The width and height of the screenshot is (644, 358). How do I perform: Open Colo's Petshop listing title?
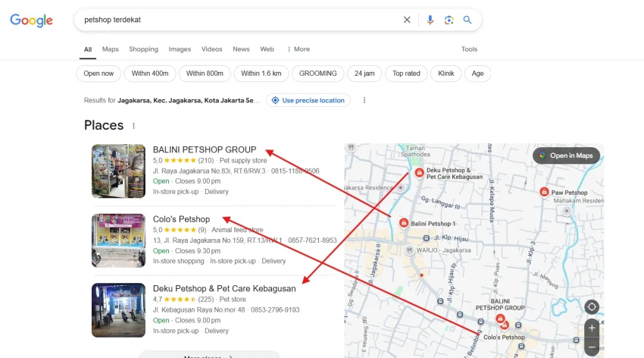(x=181, y=219)
